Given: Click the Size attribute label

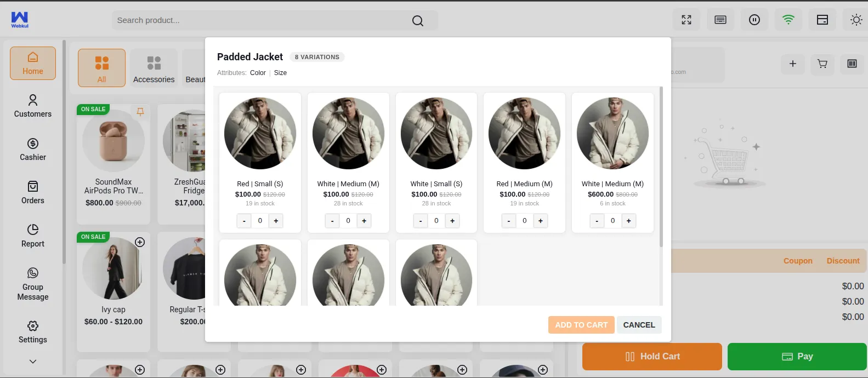Looking at the screenshot, I should (280, 73).
